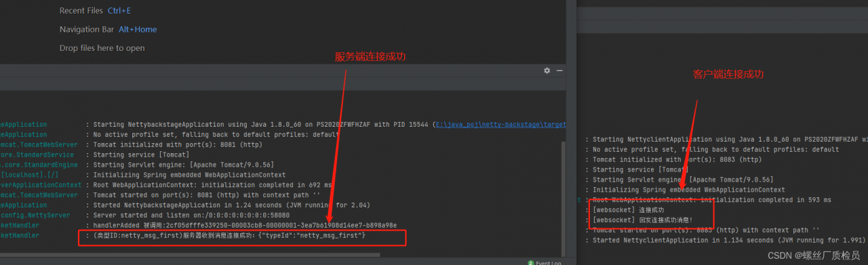The width and height of the screenshot is (868, 265).
Task: Open the E:\java_poj\netty-backstage target path link
Action: tap(500, 125)
